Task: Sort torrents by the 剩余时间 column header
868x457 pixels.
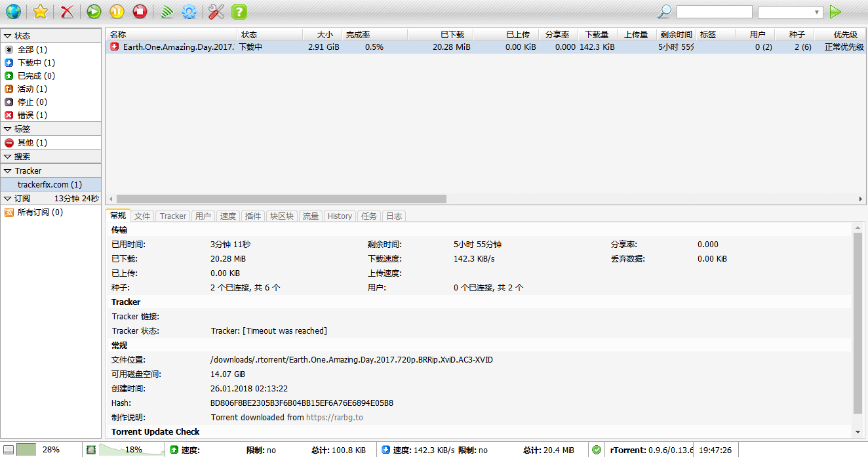Action: tap(676, 34)
